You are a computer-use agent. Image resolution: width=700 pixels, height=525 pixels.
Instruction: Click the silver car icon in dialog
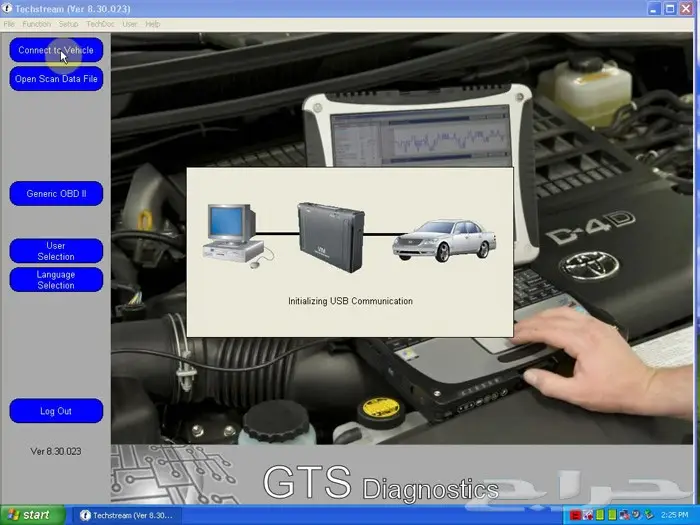[443, 241]
